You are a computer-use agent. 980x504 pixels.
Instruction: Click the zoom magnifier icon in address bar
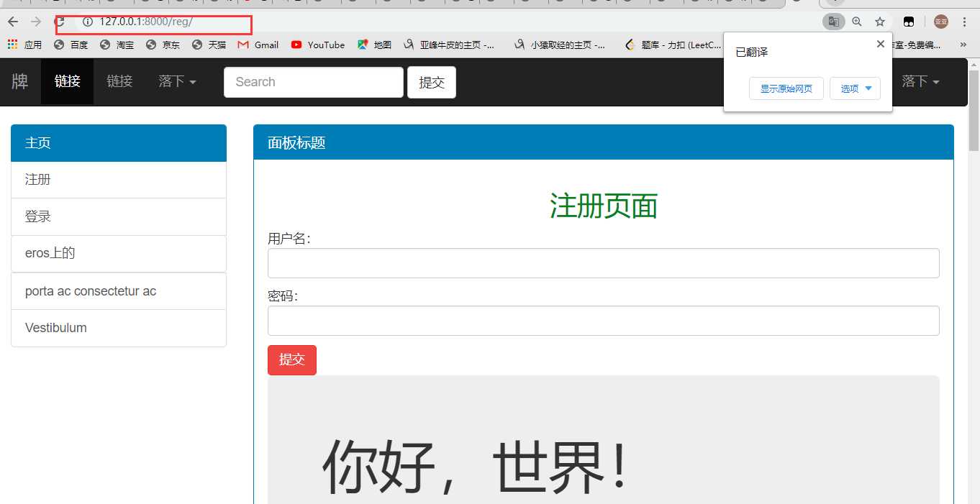(x=856, y=22)
